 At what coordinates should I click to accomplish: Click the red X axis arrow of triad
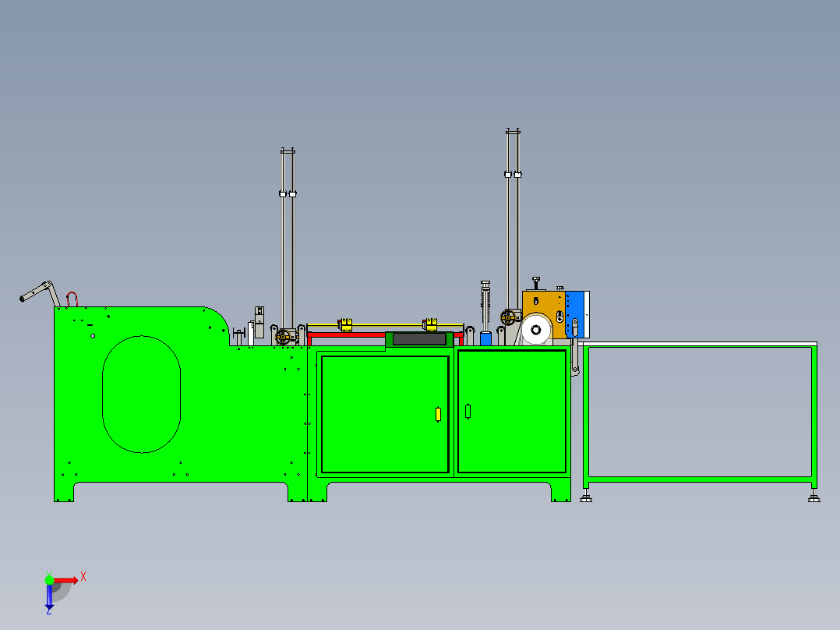[66, 580]
